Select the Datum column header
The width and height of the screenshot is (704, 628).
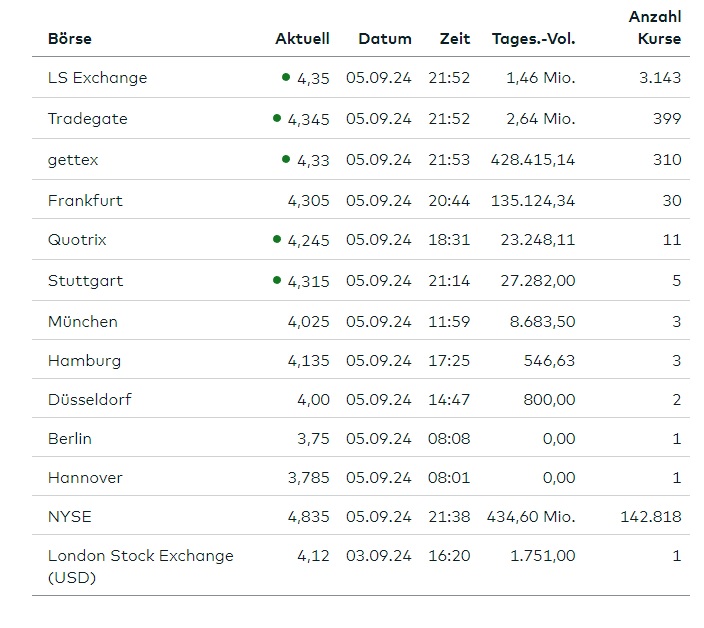point(384,39)
